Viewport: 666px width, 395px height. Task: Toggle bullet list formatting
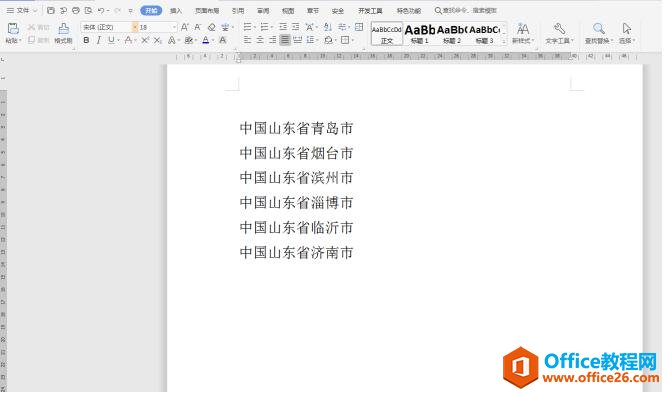247,27
